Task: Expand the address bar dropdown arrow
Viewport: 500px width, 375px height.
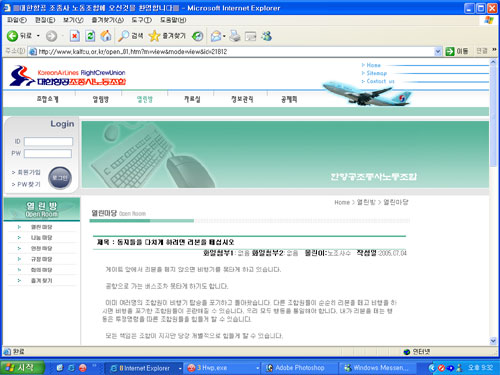Action: (438, 52)
